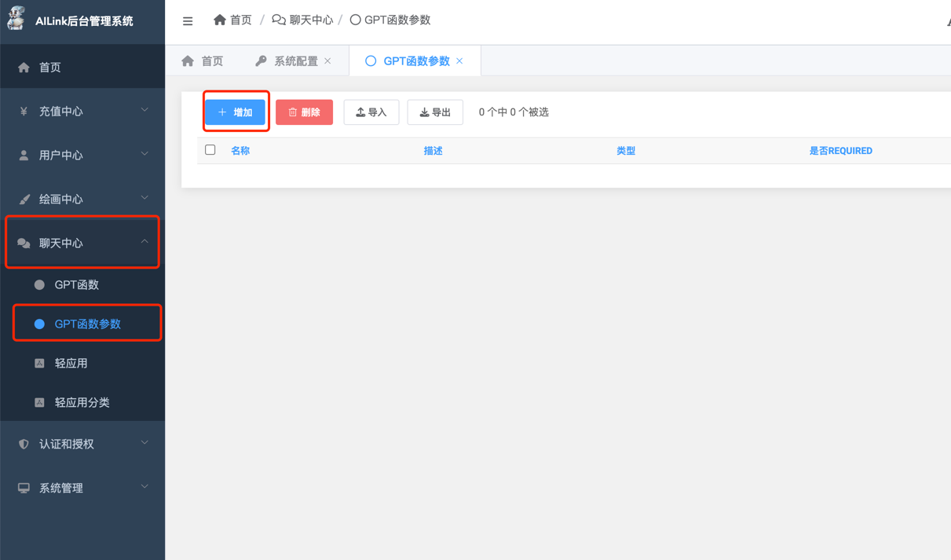951x560 pixels.
Task: Close the 系统配置 tab
Action: point(327,60)
